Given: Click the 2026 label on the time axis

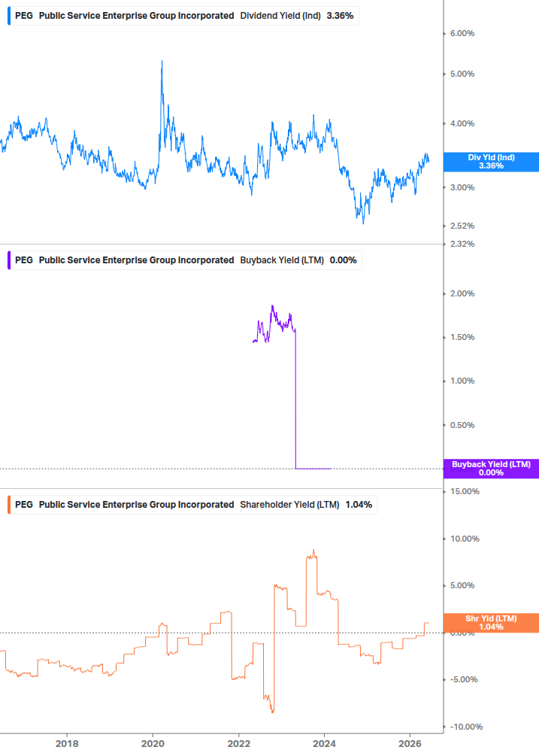Looking at the screenshot, I should tap(410, 743).
